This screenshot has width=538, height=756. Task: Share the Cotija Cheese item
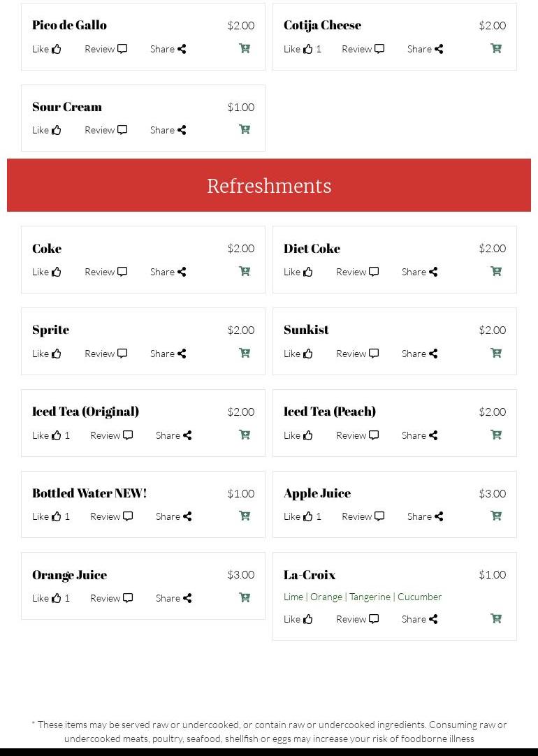425,49
